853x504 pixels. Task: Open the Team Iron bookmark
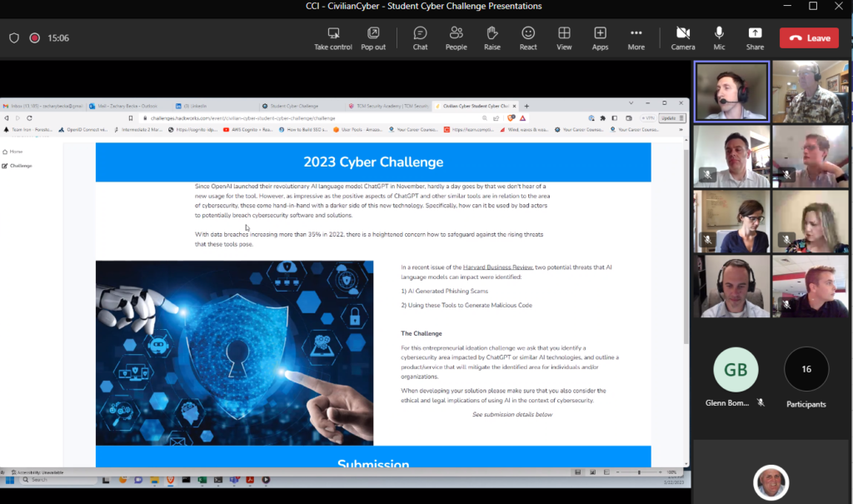point(28,129)
